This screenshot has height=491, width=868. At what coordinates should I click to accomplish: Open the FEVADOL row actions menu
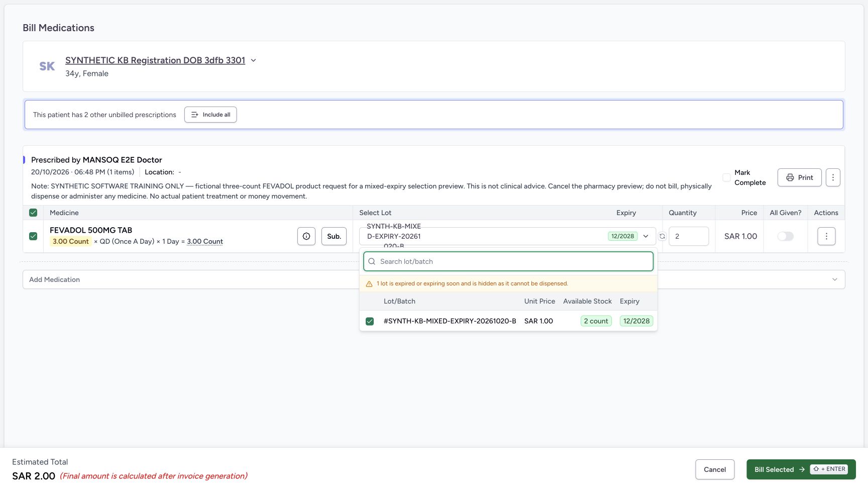point(826,236)
